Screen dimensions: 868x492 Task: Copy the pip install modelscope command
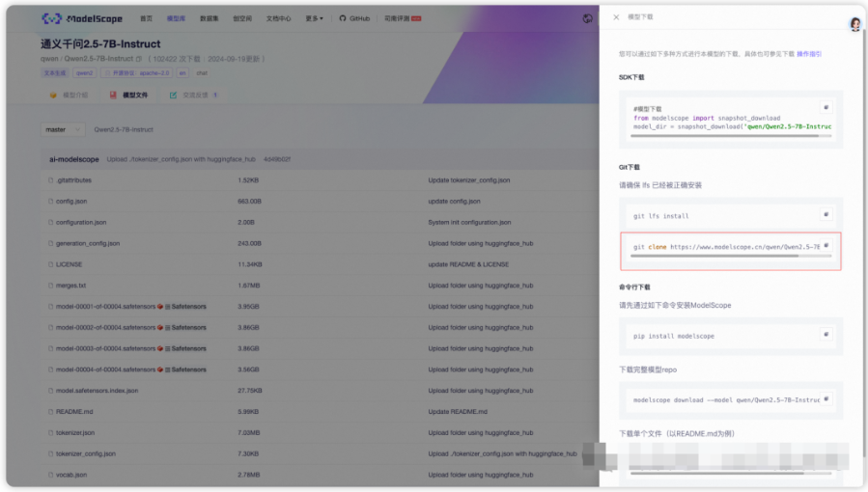826,335
